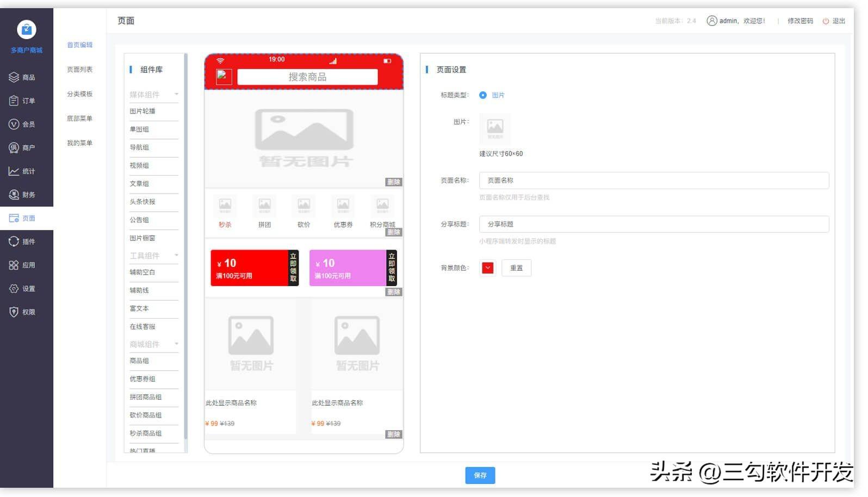868x497 pixels.
Task: Open the 订单 orders icon
Action: pyautogui.click(x=14, y=101)
